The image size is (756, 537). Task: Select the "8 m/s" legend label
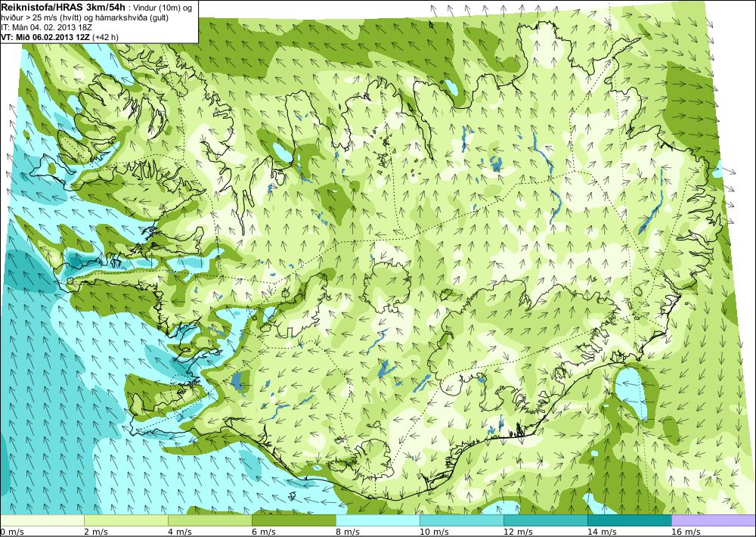coord(348,532)
